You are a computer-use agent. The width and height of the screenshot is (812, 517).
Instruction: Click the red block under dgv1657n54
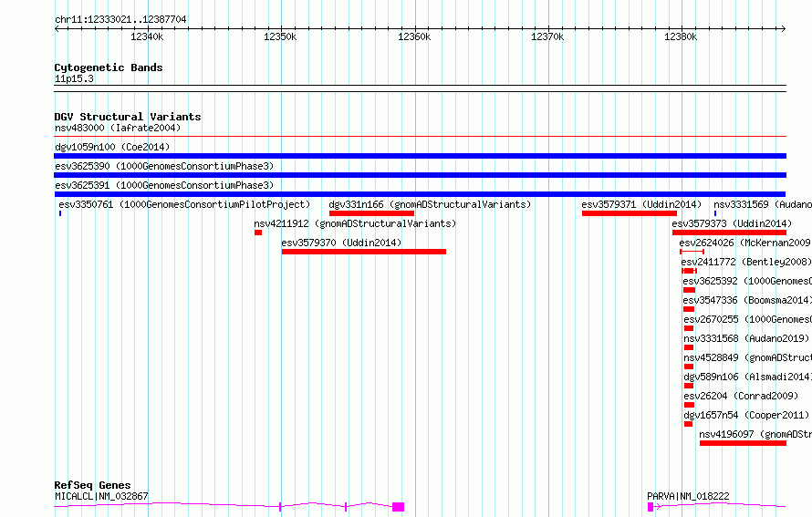(688, 424)
